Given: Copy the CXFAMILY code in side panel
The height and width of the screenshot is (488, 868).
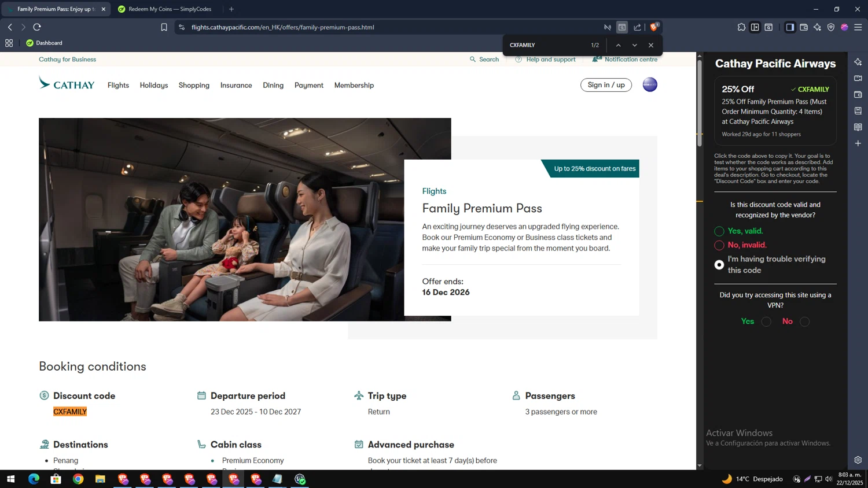Looking at the screenshot, I should pyautogui.click(x=810, y=89).
